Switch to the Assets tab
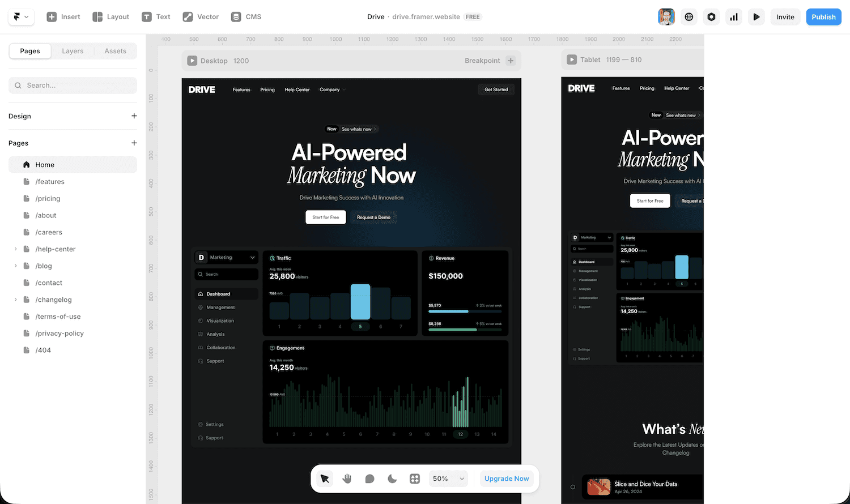 (x=116, y=51)
